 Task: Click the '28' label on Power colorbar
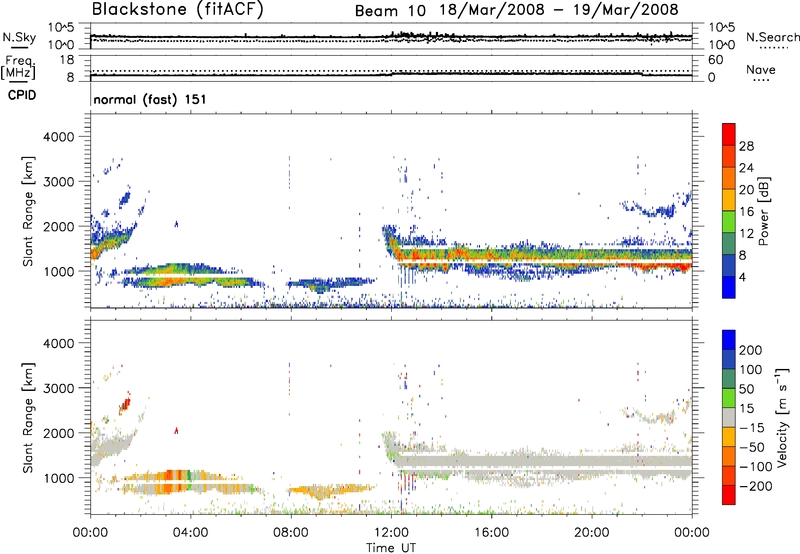pos(746,146)
